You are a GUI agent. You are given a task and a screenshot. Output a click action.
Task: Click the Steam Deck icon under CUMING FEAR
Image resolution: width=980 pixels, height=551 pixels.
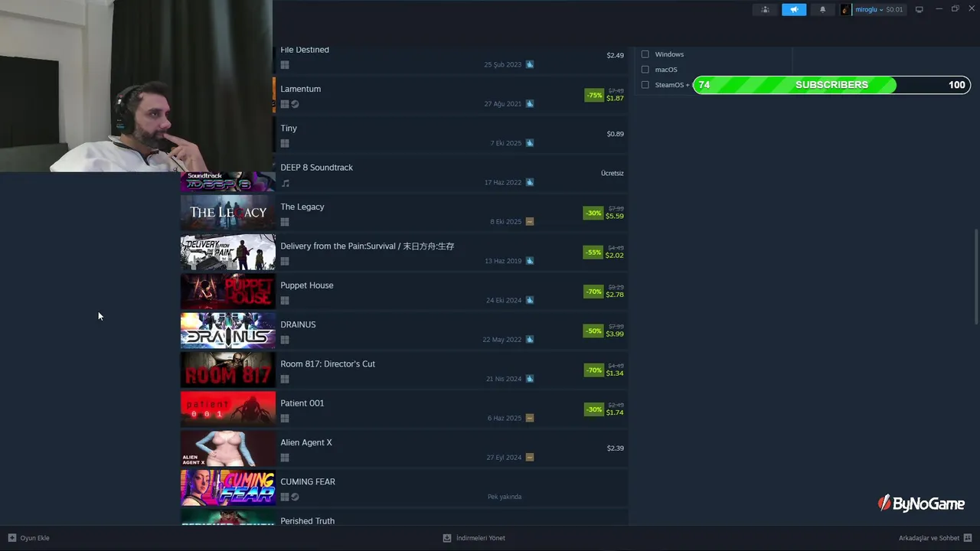pos(295,497)
